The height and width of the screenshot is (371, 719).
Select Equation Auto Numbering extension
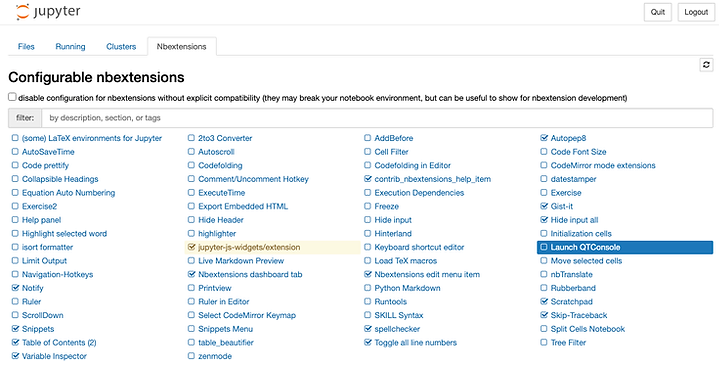68,193
